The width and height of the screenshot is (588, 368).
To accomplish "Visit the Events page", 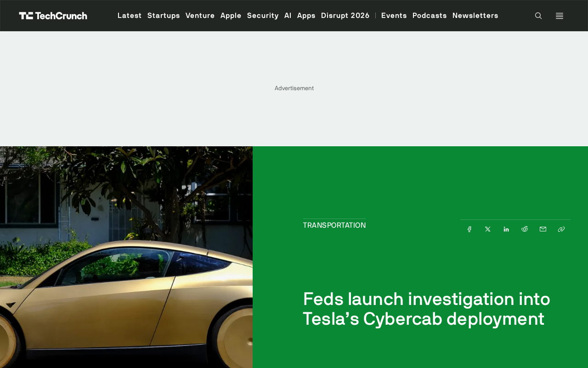I will click(394, 16).
